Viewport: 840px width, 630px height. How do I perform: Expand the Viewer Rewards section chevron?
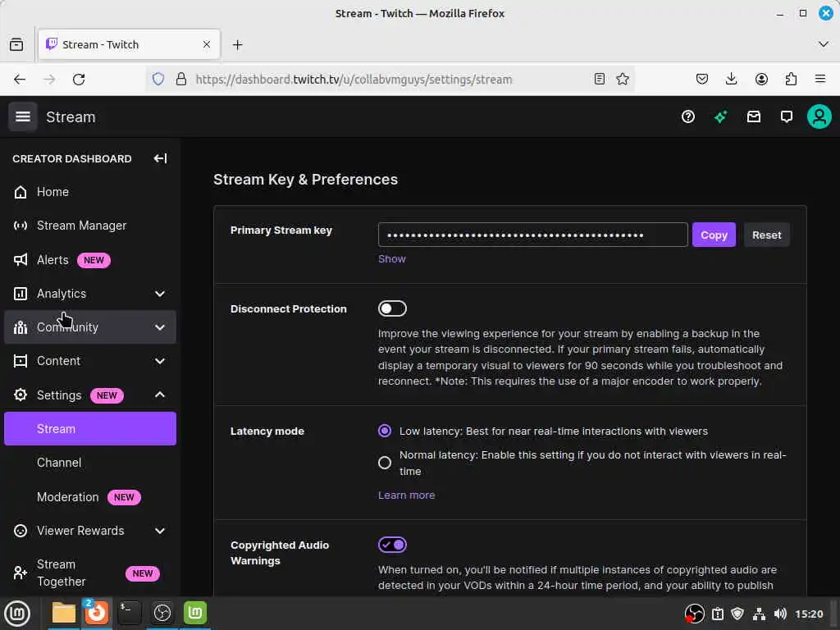(160, 531)
